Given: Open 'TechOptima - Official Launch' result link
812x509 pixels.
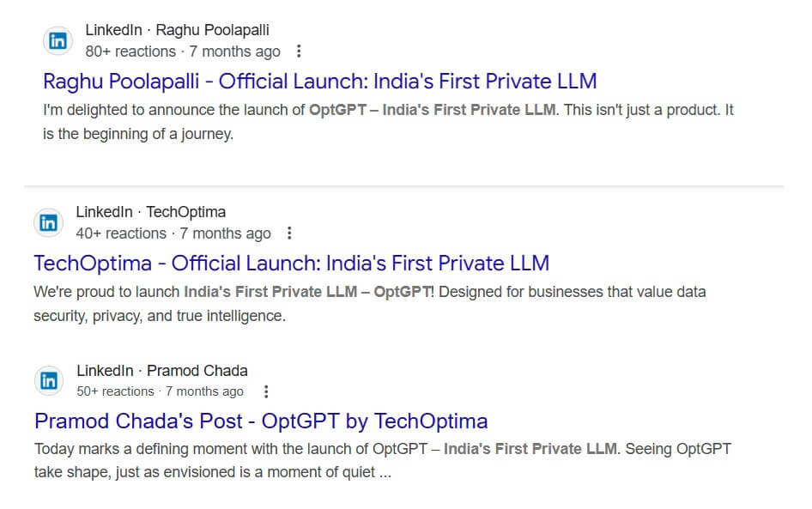Looking at the screenshot, I should 291,263.
